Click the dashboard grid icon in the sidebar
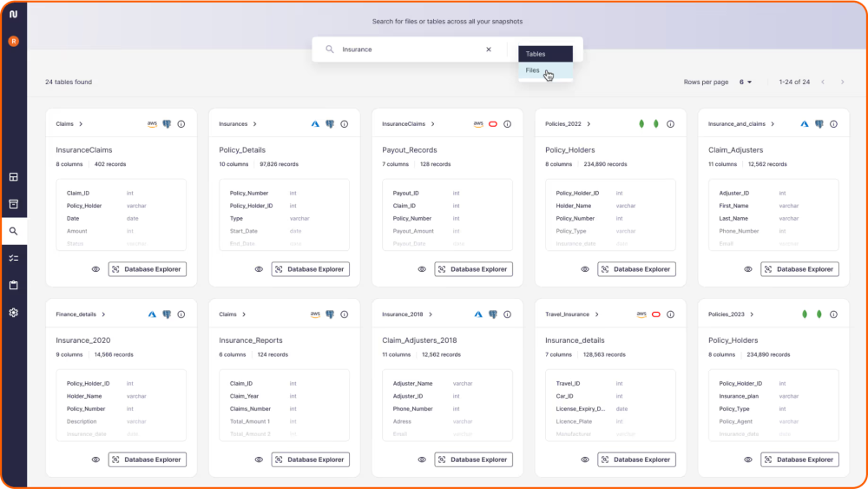 (x=13, y=177)
